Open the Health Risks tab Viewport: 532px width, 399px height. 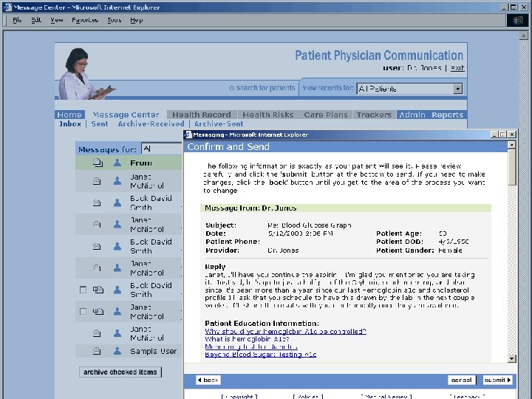[x=268, y=115]
